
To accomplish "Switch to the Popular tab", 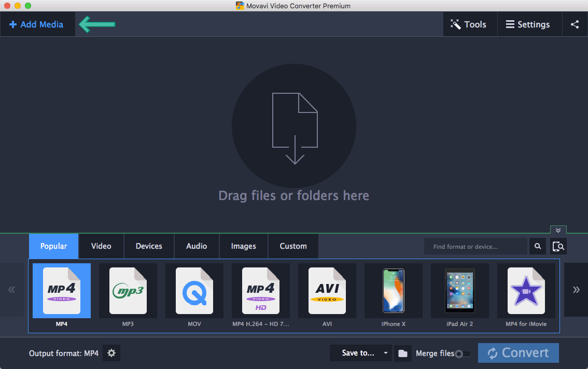I will [53, 246].
